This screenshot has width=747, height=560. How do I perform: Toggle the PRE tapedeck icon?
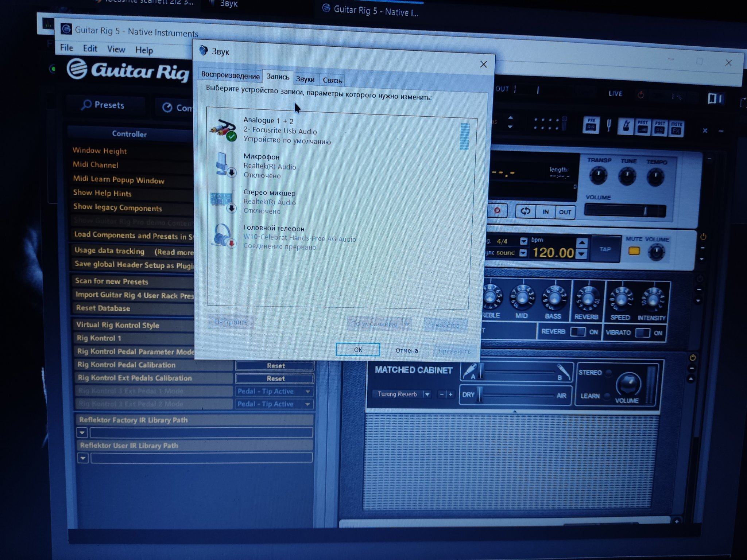[591, 125]
